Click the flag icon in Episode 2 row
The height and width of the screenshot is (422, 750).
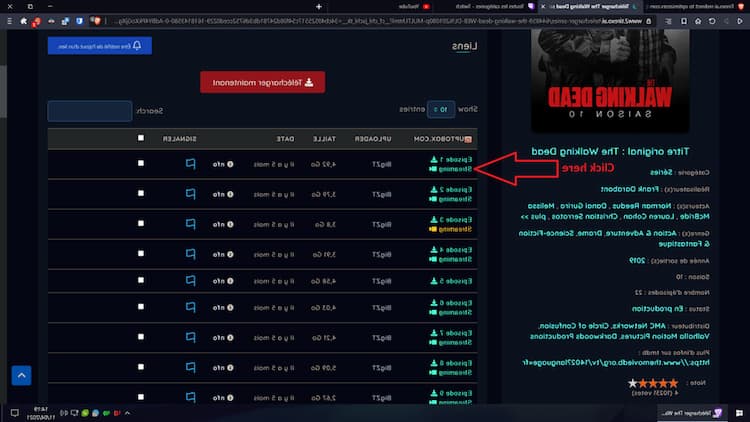[x=190, y=194]
